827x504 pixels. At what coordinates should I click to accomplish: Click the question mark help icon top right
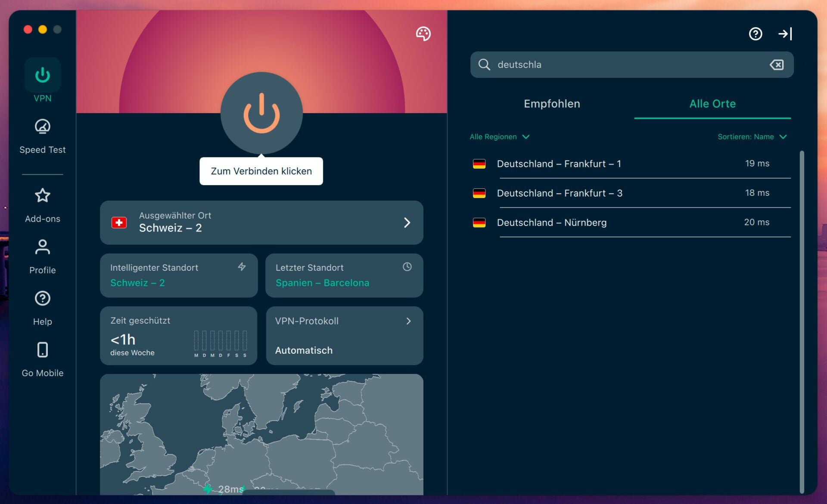755,34
